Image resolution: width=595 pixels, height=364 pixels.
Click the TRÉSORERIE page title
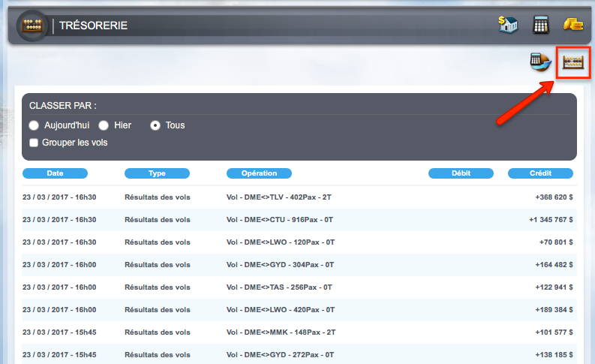coord(93,26)
